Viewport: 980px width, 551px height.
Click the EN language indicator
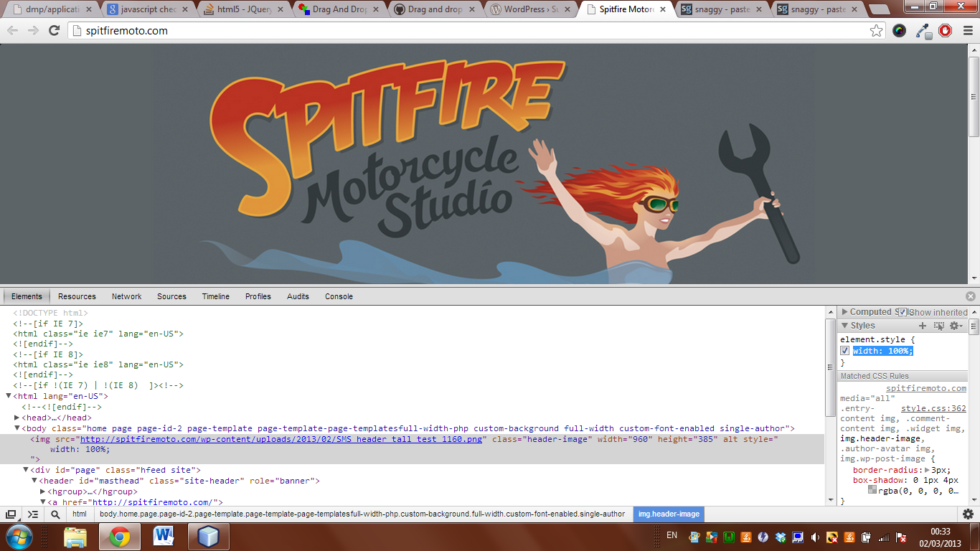(x=672, y=535)
